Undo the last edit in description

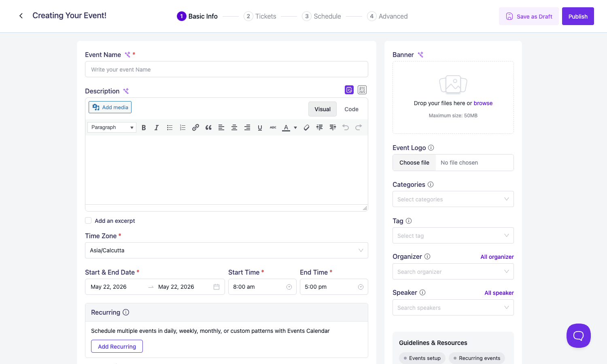tap(346, 127)
